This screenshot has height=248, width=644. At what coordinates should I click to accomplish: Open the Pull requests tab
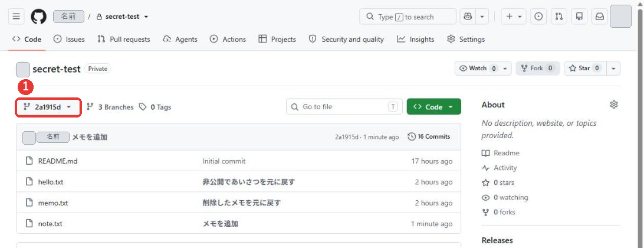click(124, 40)
